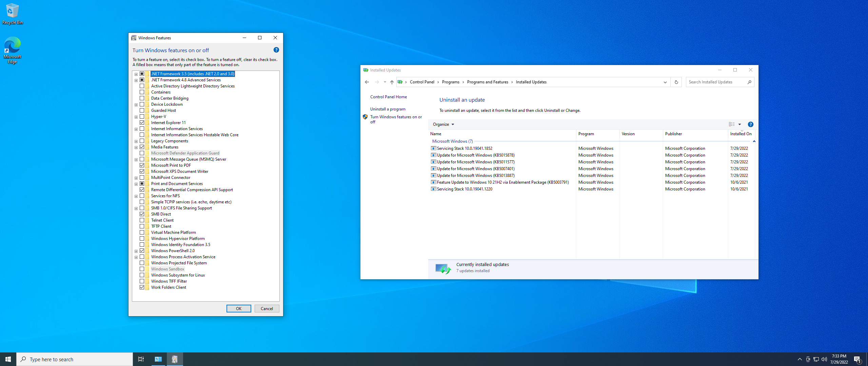Click the volume speaker tray icon

[824, 359]
